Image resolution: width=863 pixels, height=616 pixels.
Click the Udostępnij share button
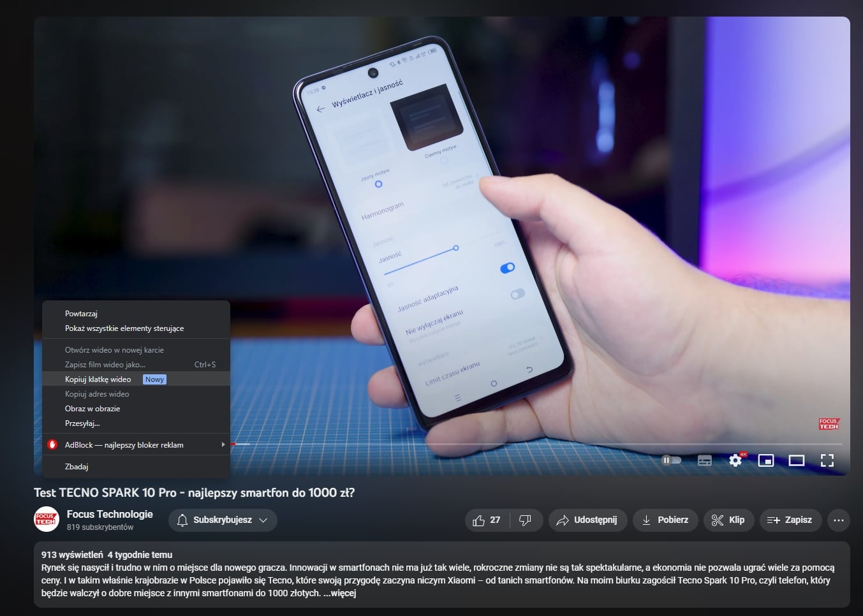click(587, 520)
